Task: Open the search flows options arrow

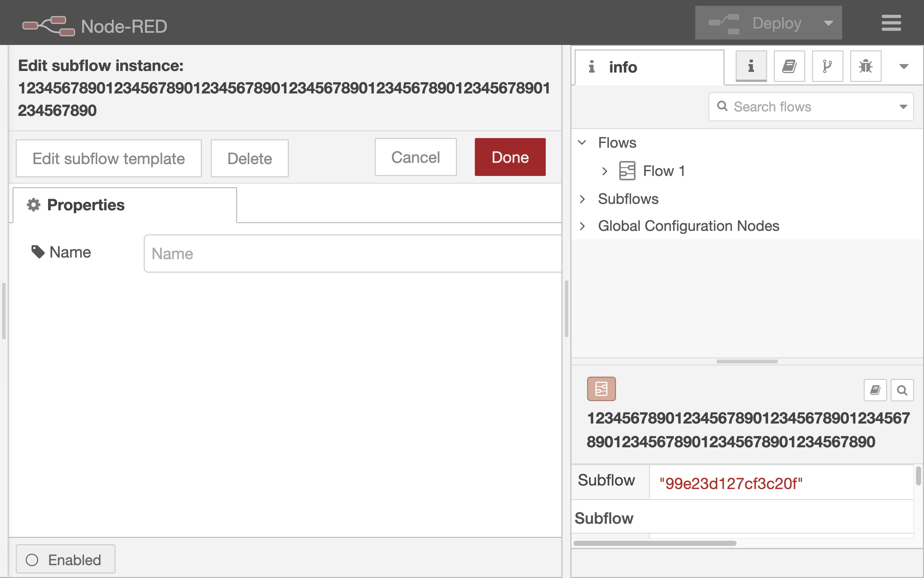Action: click(x=903, y=107)
